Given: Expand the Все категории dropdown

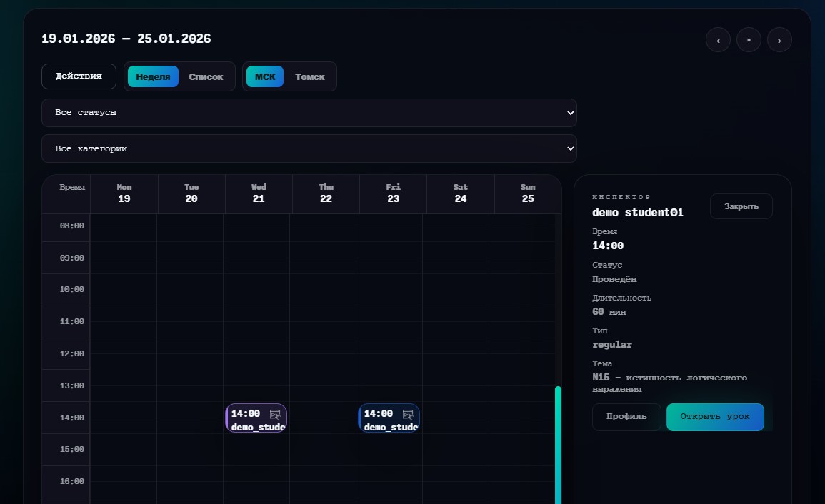Looking at the screenshot, I should point(309,148).
